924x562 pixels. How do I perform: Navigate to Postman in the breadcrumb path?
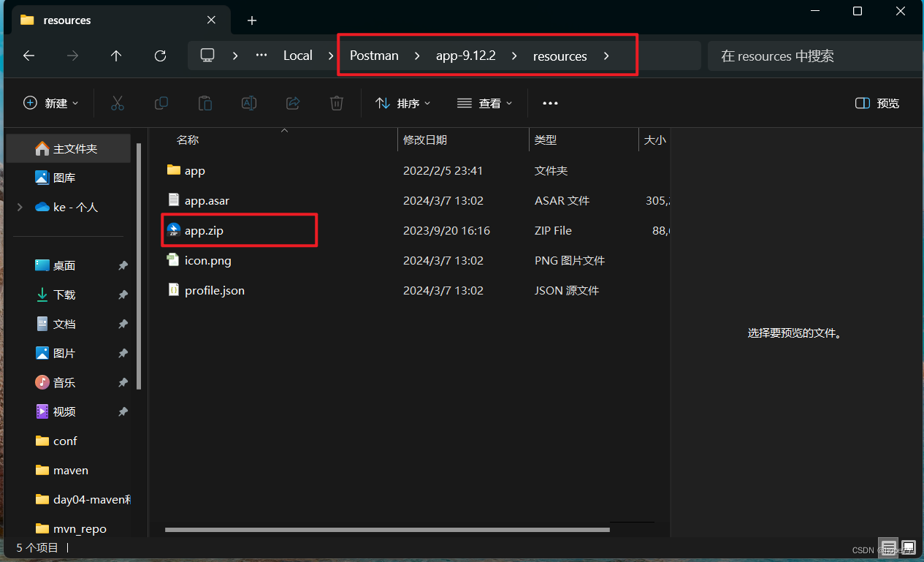[374, 56]
